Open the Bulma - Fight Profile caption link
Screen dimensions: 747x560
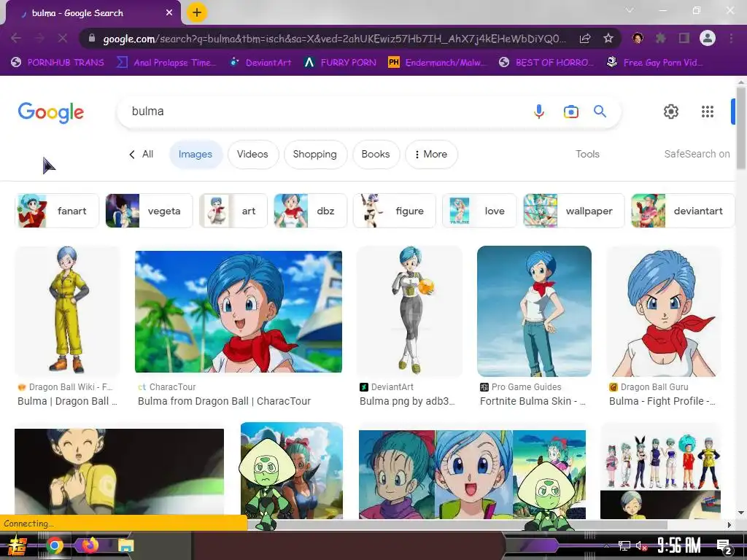click(x=662, y=402)
